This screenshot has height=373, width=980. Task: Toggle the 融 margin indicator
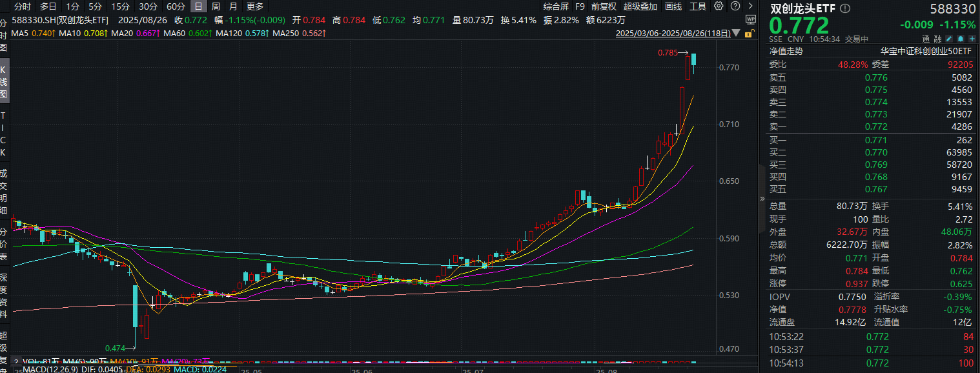(x=937, y=39)
